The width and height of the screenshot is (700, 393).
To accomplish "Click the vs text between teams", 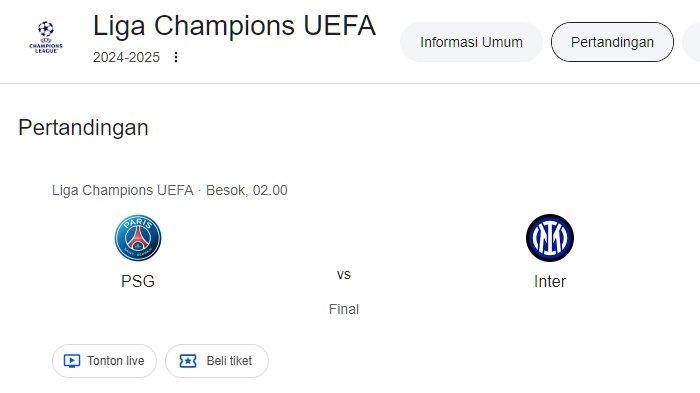I will pyautogui.click(x=344, y=274).
